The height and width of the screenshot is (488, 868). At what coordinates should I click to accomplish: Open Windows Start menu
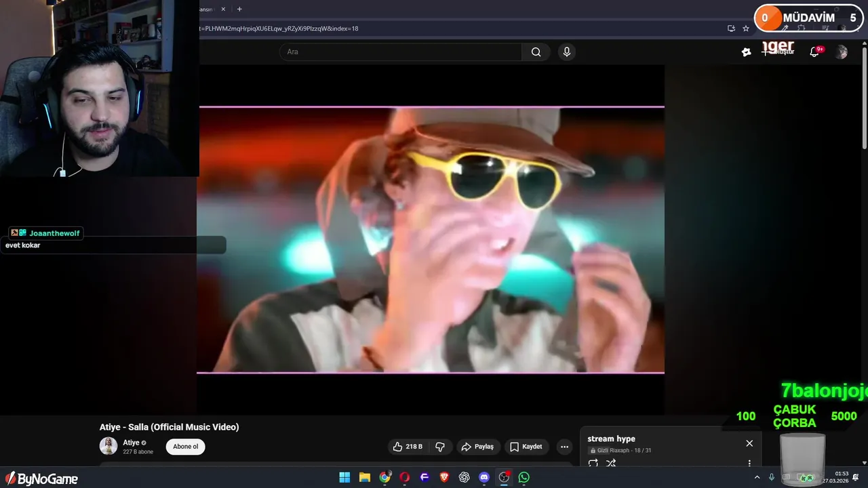[x=344, y=477]
